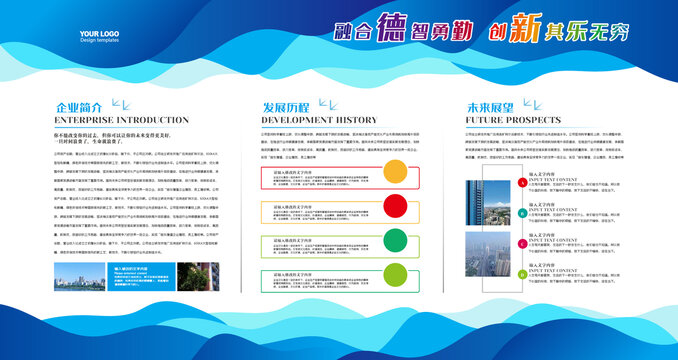Viewport: 678px width, 360px height.
Task: Click the FUTURE PROSPECTS heading
Action: click(x=513, y=120)
